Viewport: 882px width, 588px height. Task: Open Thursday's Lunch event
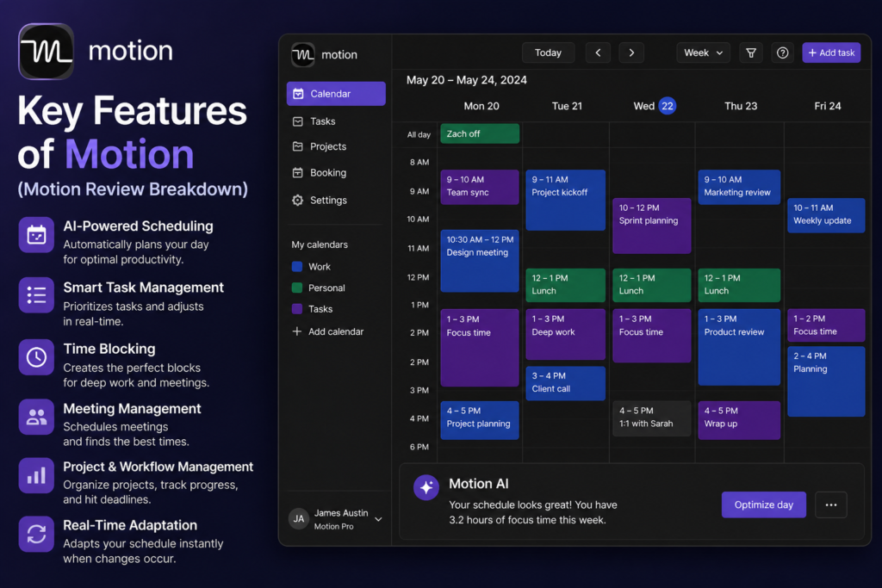[x=739, y=285]
